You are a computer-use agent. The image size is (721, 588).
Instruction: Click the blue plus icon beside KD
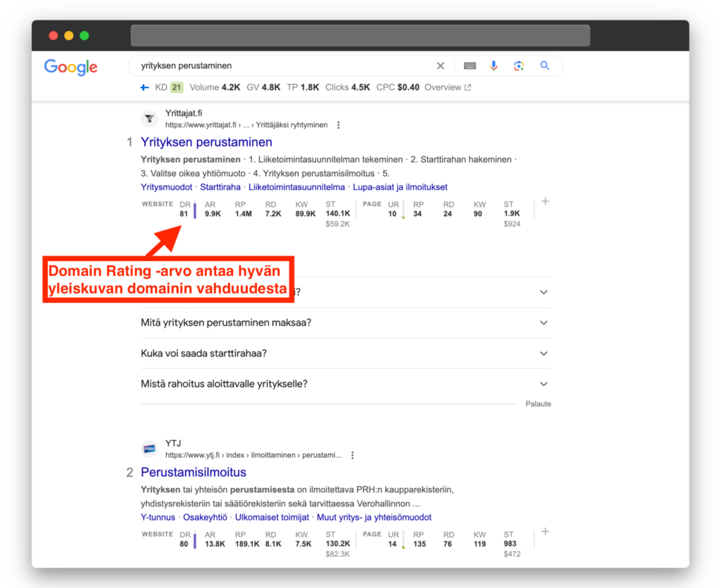point(144,87)
